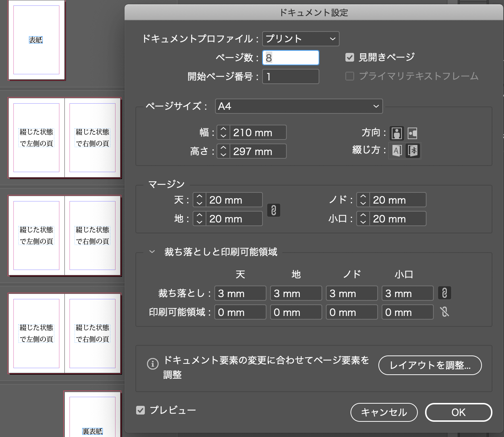Select portrait orientation icon
This screenshot has width=504, height=437.
tap(397, 133)
